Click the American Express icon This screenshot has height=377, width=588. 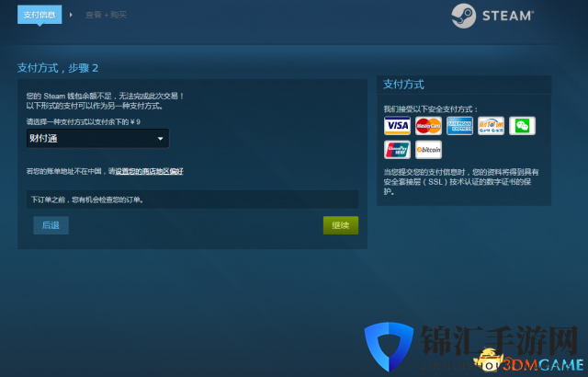click(x=459, y=126)
